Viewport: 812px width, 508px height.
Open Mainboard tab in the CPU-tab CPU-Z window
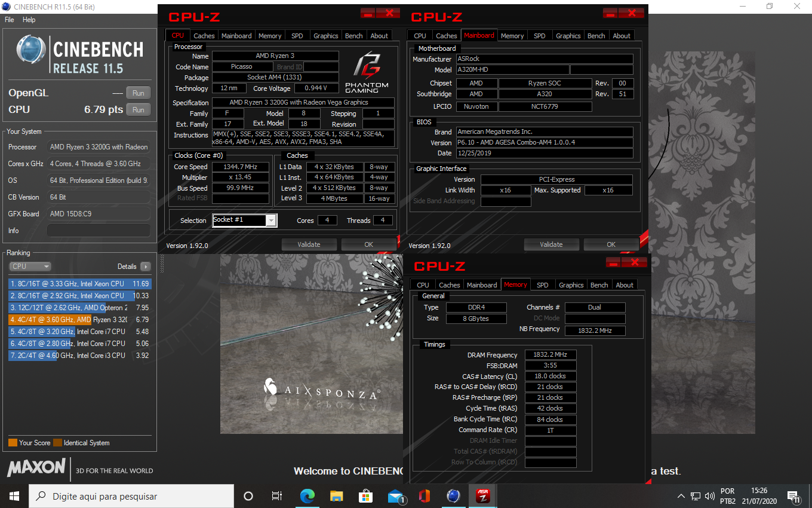(237, 36)
